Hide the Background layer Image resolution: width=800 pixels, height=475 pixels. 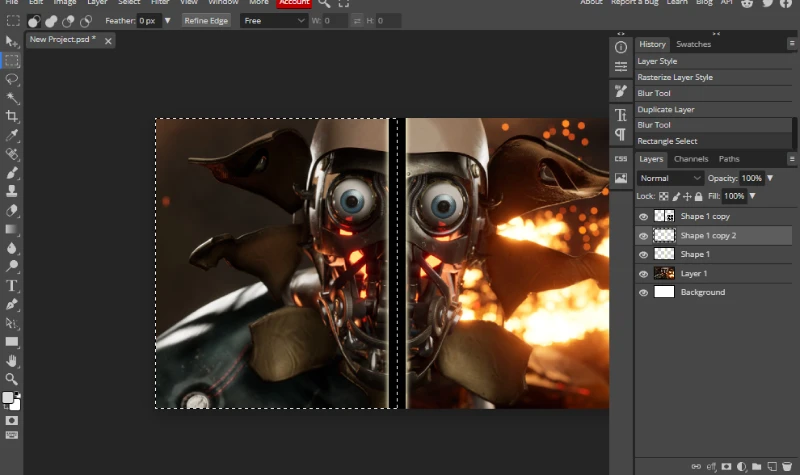pyautogui.click(x=643, y=292)
